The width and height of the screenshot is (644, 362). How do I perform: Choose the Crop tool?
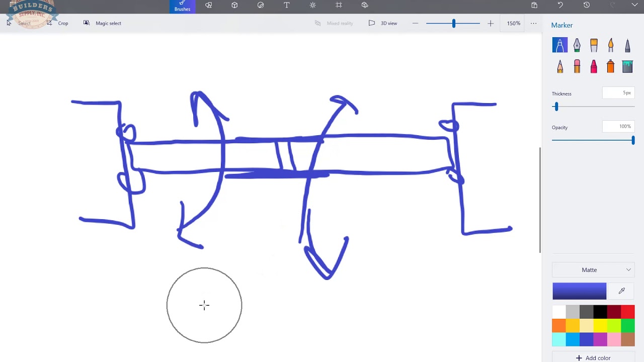click(57, 23)
